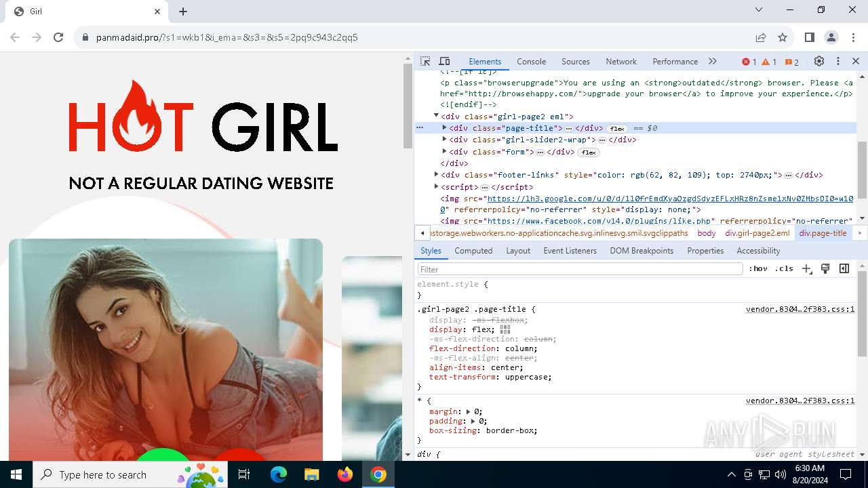Open flexbox editor icon next to display: flex
This screenshot has height=488, width=868.
(505, 329)
